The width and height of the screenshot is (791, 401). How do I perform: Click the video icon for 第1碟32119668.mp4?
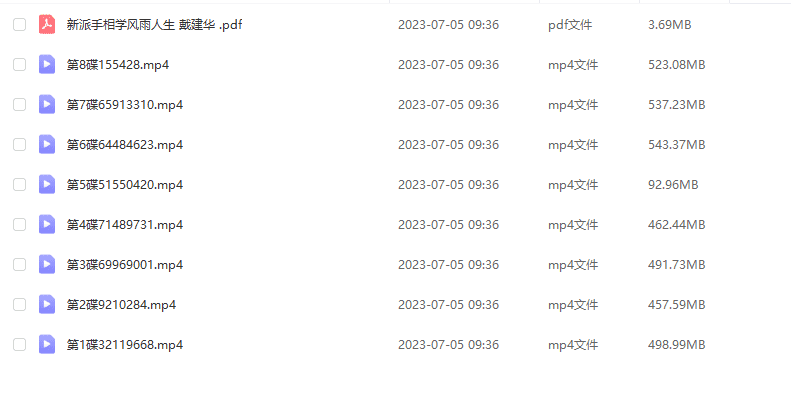47,345
